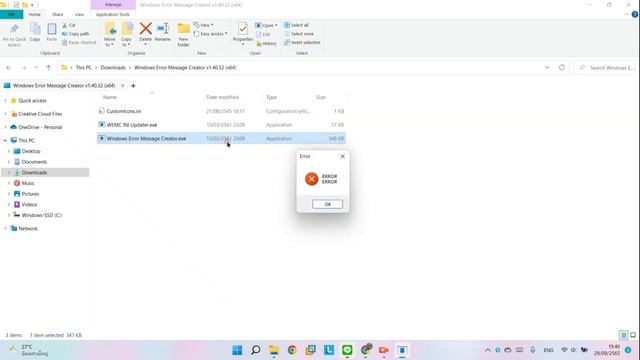This screenshot has width=640, height=360.
Task: Select the Copy path command
Action: 76,34
